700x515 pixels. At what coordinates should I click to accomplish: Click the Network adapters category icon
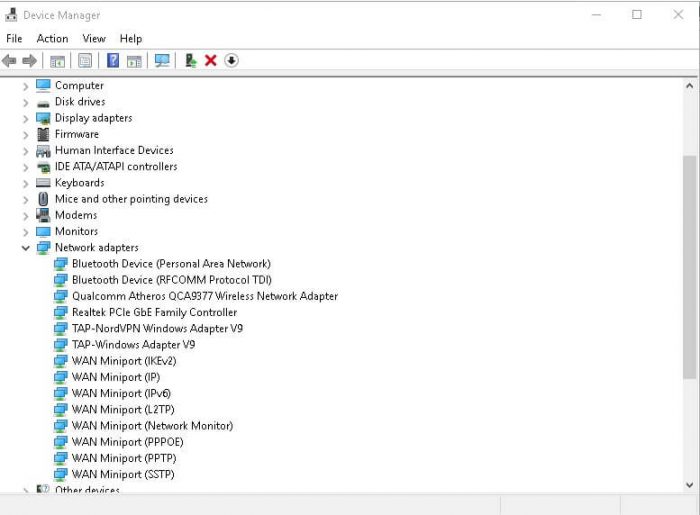[43, 248]
